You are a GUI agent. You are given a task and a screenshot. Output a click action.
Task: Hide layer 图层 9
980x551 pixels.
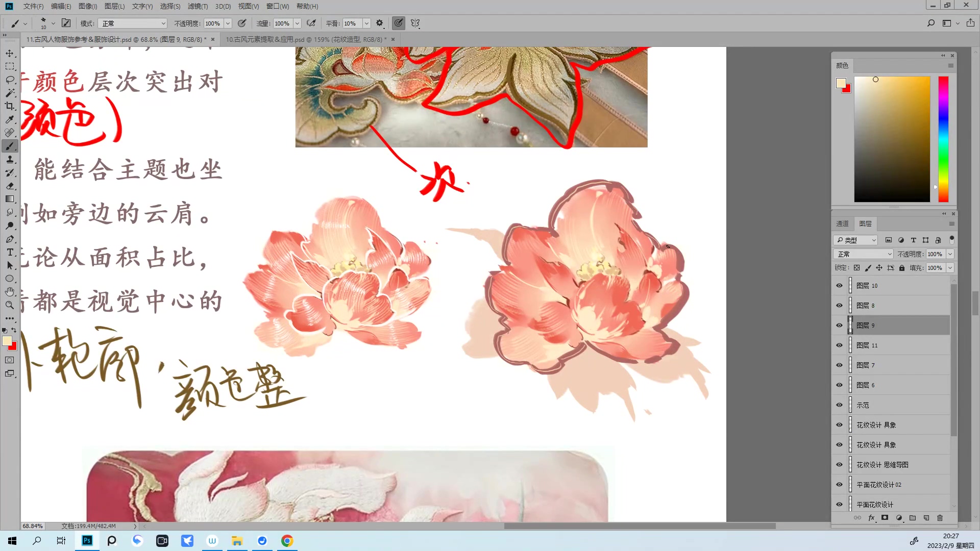839,325
